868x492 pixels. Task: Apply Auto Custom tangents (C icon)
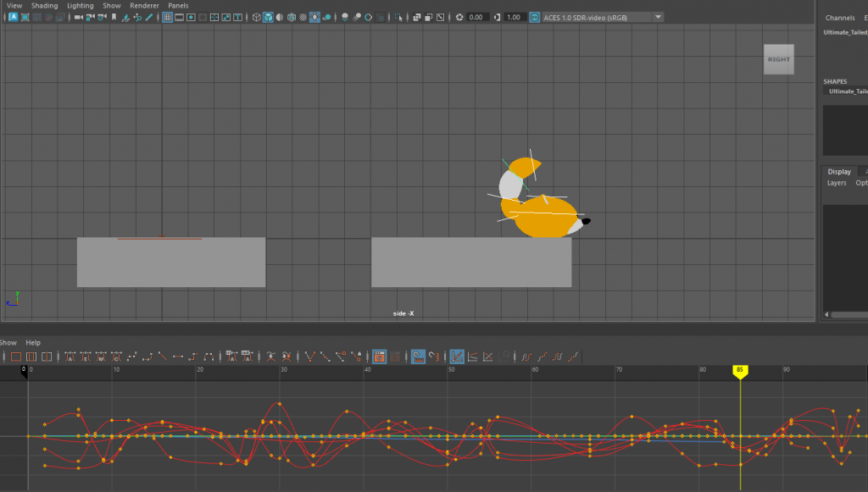click(x=116, y=357)
